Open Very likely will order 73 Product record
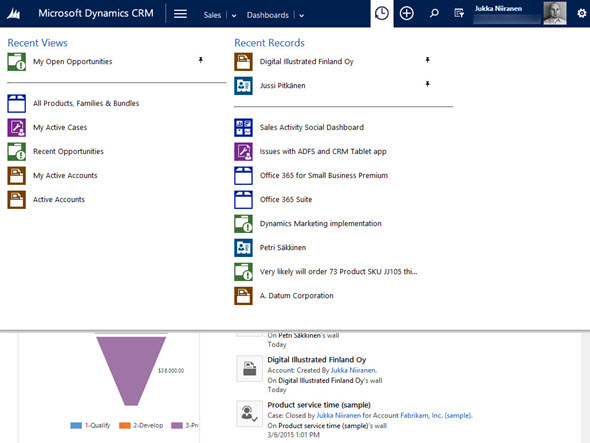The height and width of the screenshot is (443, 590). tap(338, 272)
